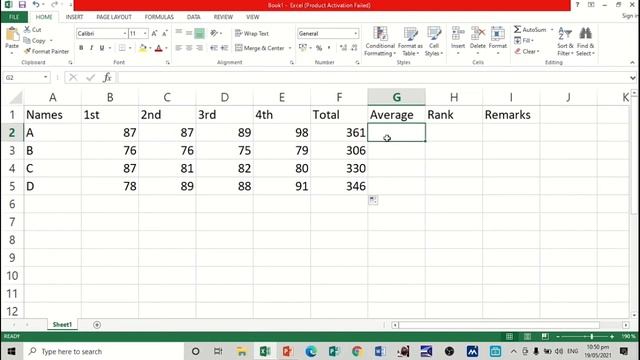Switch to the FORMULAS tab
640x360 pixels.
coord(159,17)
